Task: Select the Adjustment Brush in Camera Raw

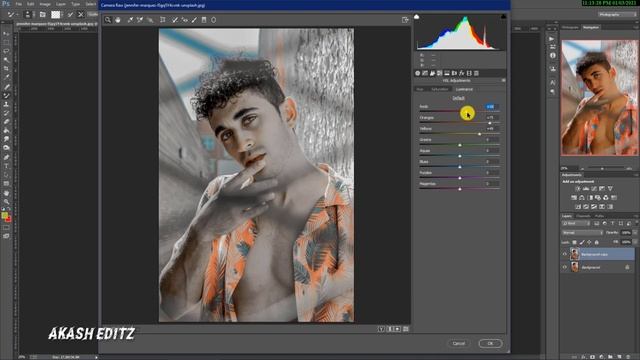Action: [194, 20]
